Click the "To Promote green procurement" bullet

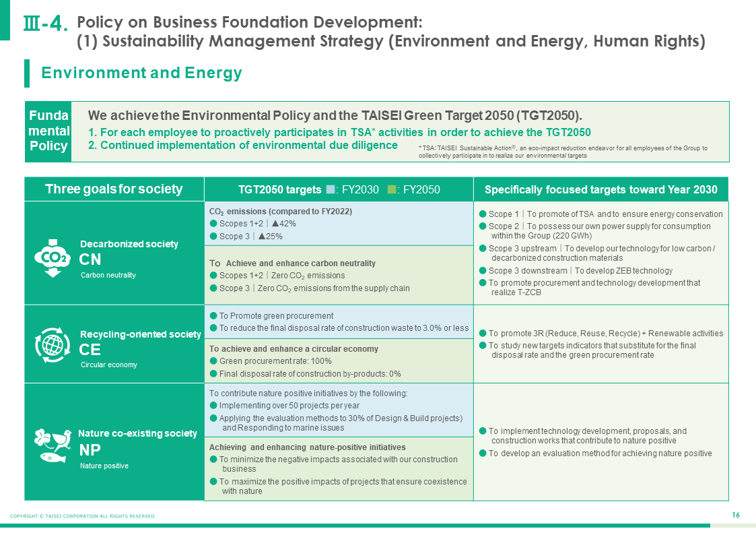click(272, 316)
